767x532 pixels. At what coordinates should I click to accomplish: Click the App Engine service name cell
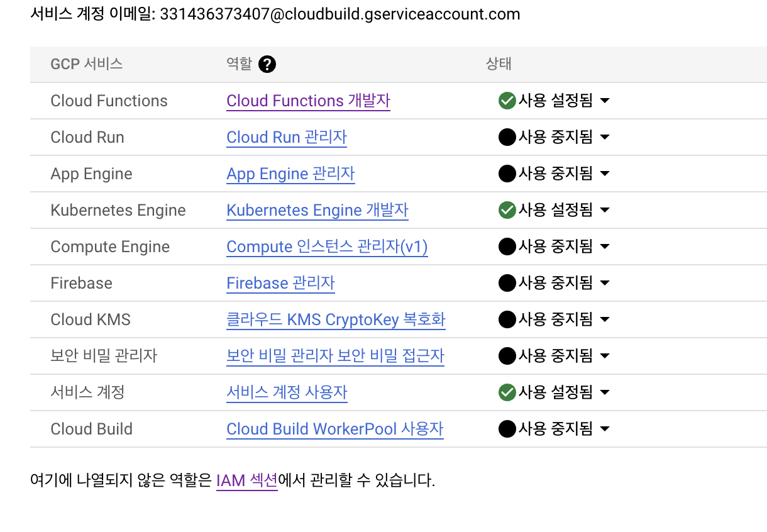pos(91,174)
